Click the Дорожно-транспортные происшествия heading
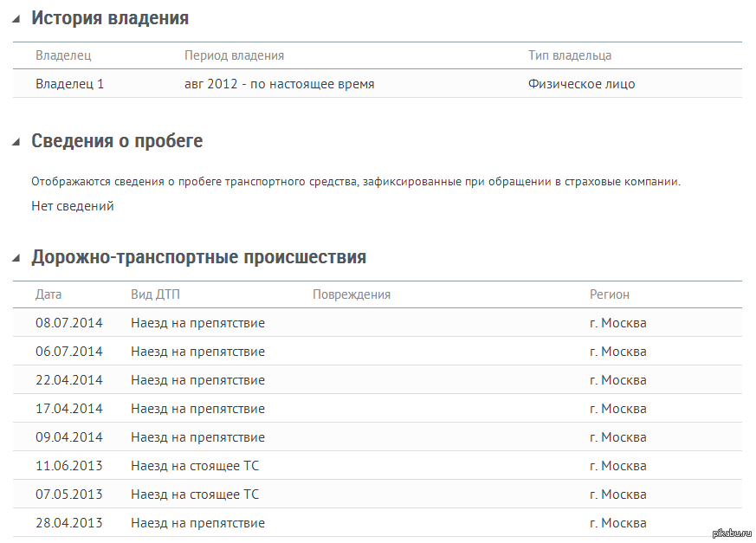756x543 pixels. (x=198, y=257)
